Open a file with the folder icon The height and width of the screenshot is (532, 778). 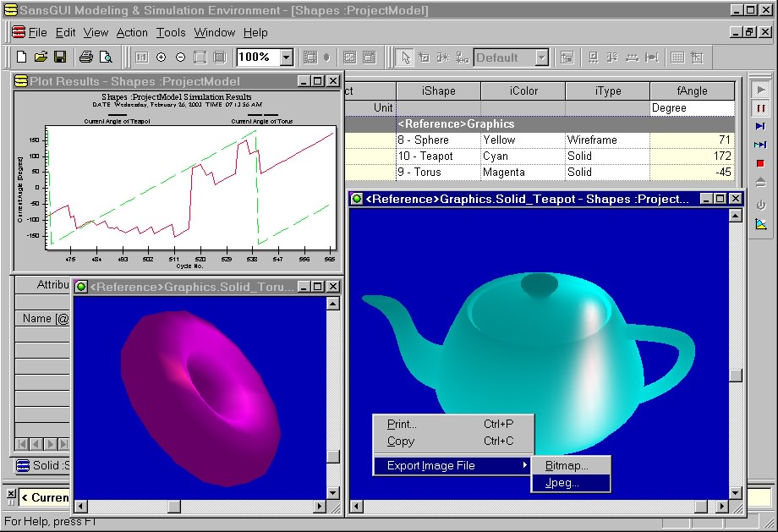(x=41, y=58)
